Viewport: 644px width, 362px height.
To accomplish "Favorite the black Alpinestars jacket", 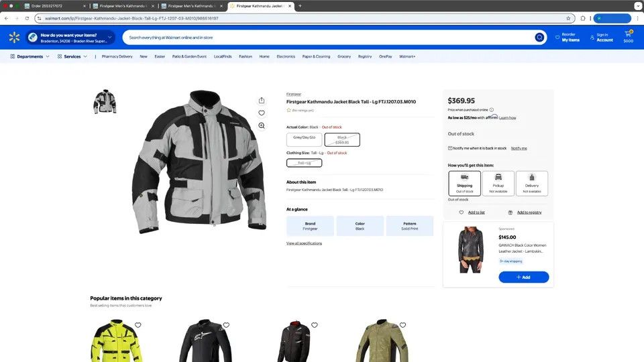I will coord(226,325).
